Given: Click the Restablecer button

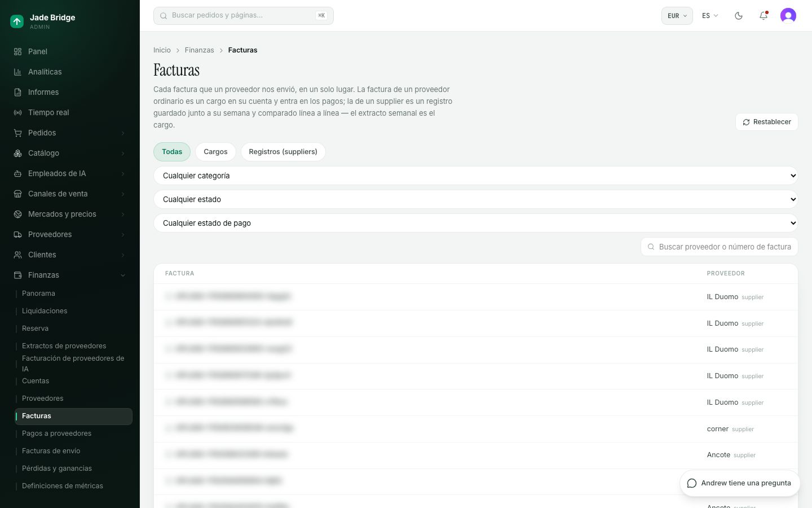Looking at the screenshot, I should 766,122.
